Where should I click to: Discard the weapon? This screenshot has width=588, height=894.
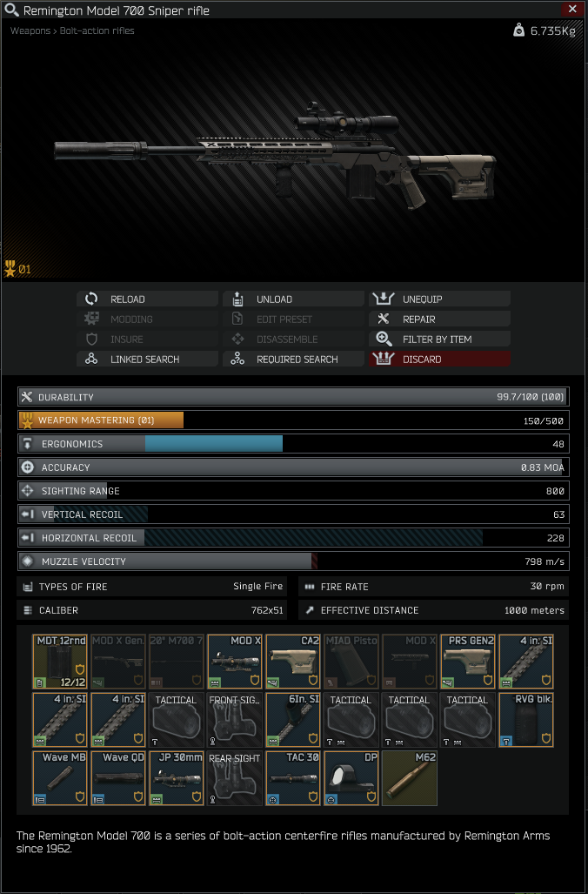pos(439,360)
